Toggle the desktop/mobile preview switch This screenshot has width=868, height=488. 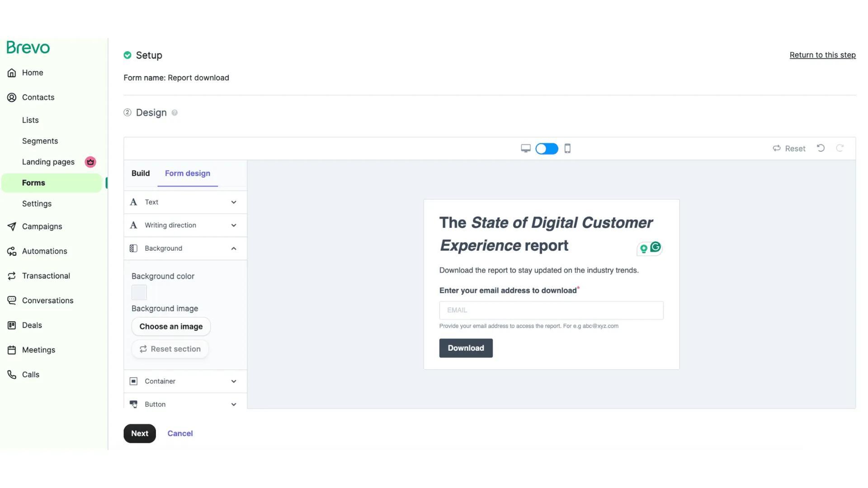click(547, 149)
